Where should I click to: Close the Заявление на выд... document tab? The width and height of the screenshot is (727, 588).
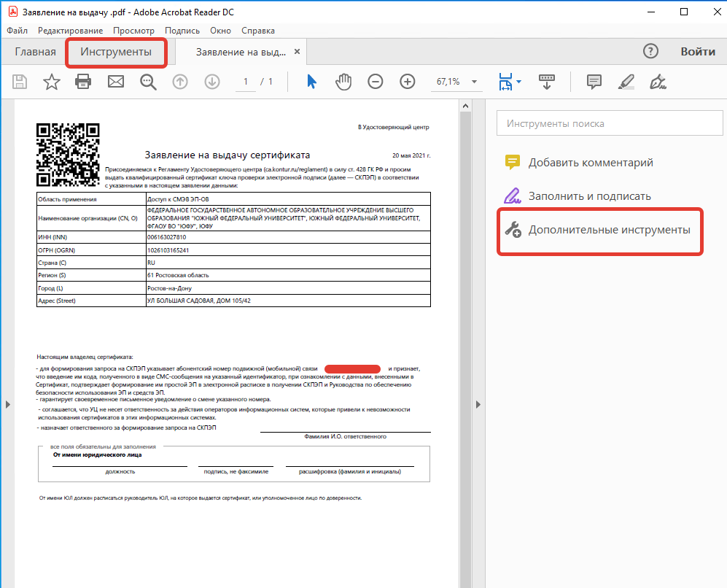298,52
